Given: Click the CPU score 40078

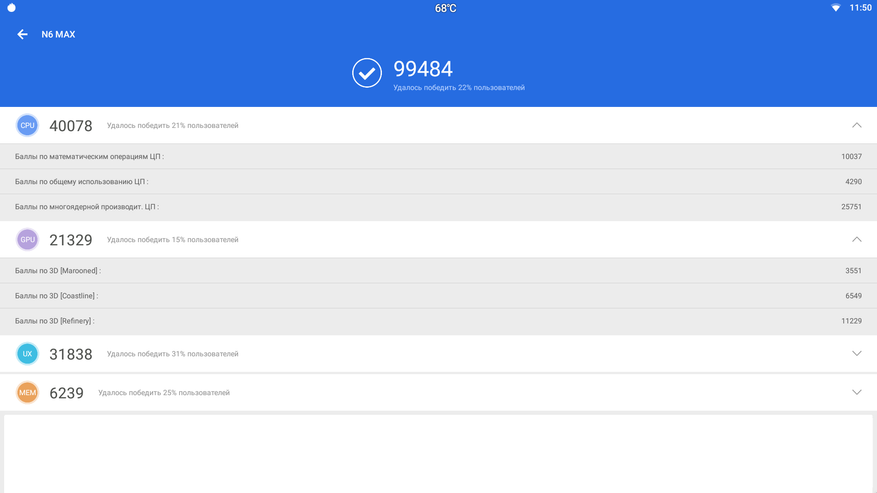Looking at the screenshot, I should click(70, 126).
